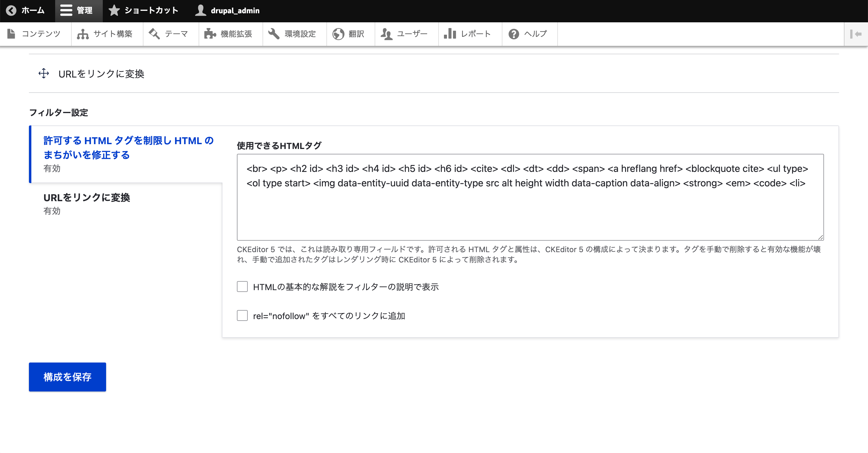868x453 pixels.
Task: Click in the 使用できるHTMLタグ textarea
Action: pos(530,197)
